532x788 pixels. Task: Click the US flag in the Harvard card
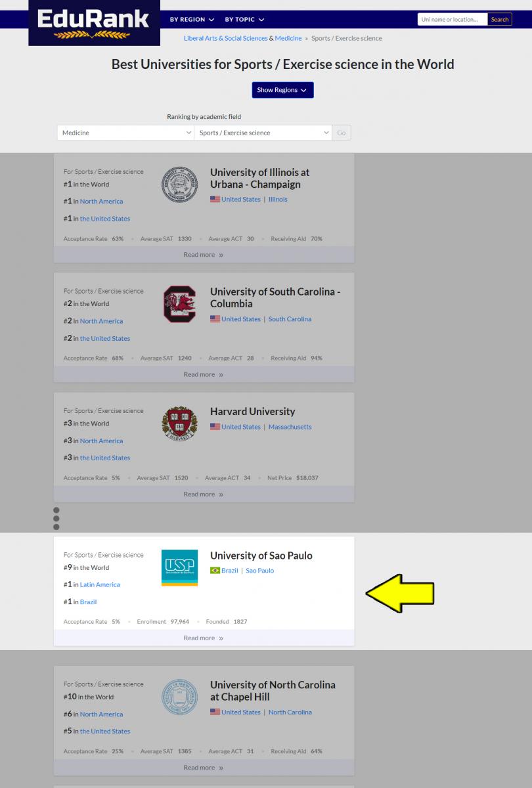pos(215,426)
